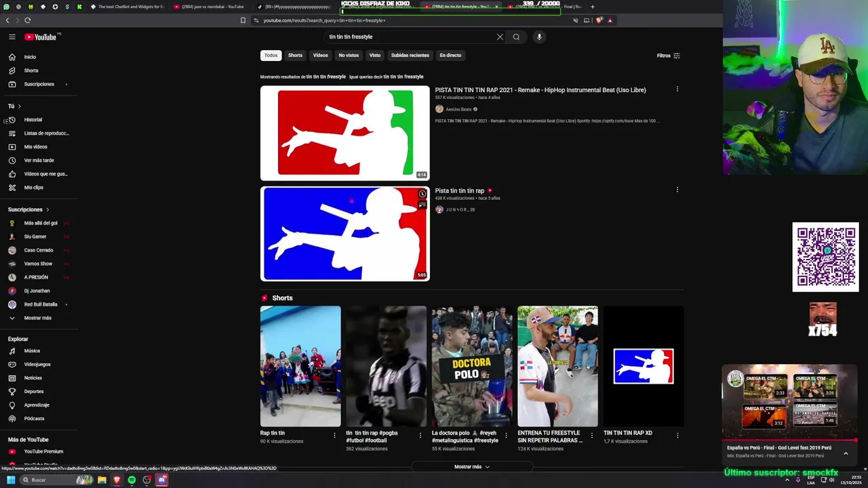This screenshot has height=488, width=868.
Task: Open the AesUno Beats channel link
Action: click(x=458, y=109)
